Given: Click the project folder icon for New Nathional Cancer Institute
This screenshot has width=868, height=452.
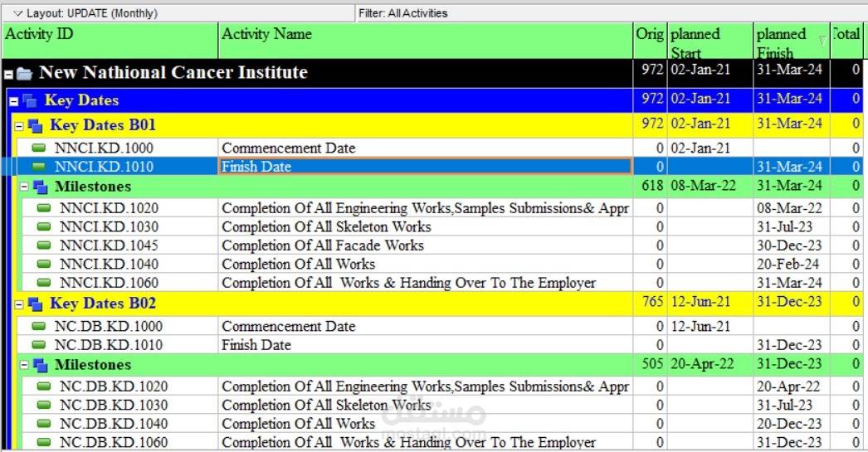Looking at the screenshot, I should pyautogui.click(x=24, y=73).
